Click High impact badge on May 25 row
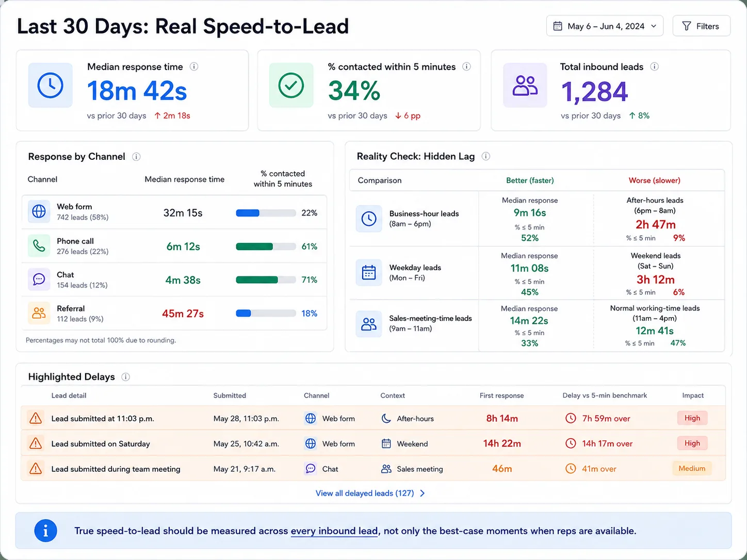The width and height of the screenshot is (747, 560). [692, 443]
